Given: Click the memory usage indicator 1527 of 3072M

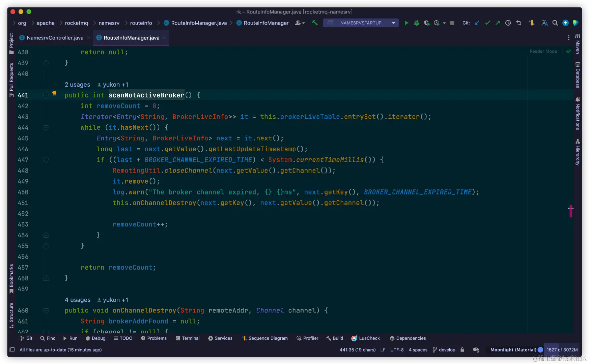Looking at the screenshot, I should click(562, 350).
